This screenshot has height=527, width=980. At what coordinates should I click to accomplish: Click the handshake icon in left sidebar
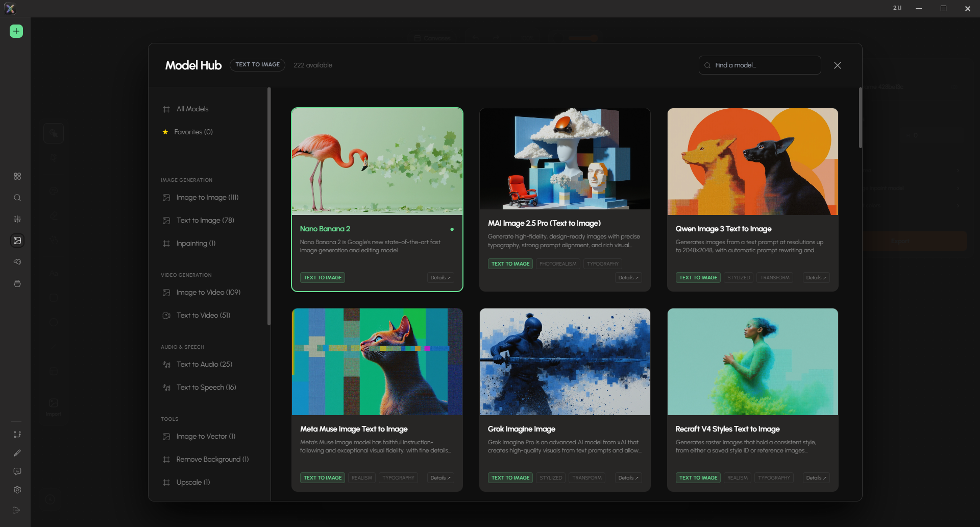tap(17, 262)
